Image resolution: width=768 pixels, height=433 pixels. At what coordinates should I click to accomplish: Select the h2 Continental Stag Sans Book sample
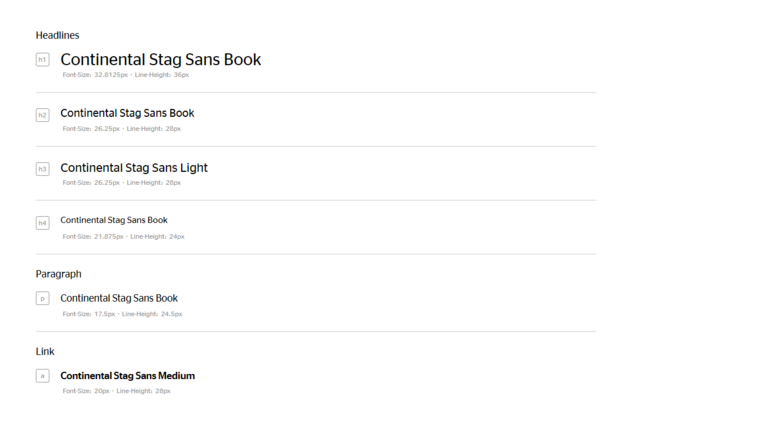[127, 114]
